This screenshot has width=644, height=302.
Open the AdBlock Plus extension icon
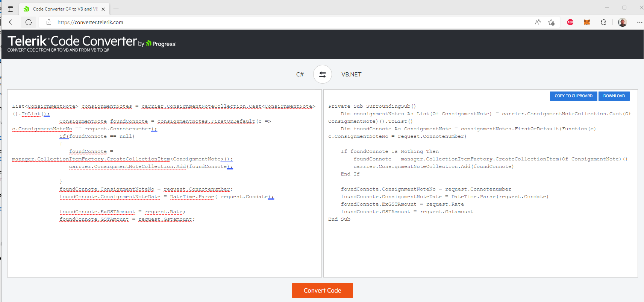pos(570,22)
